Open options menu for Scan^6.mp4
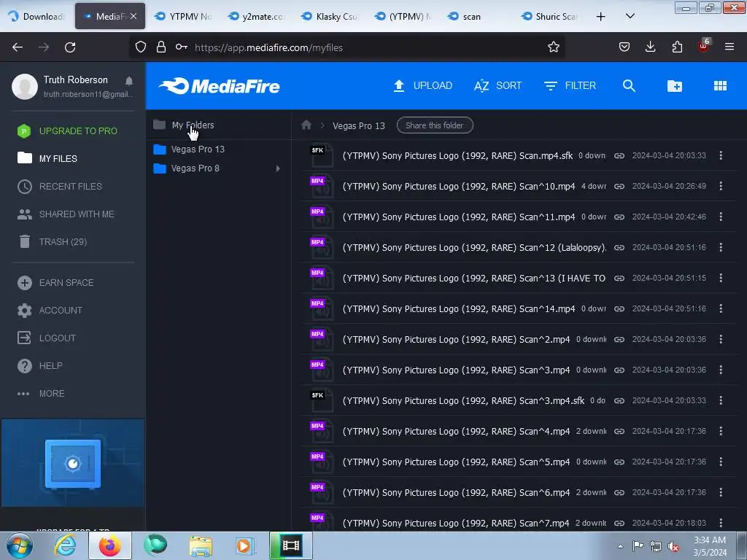This screenshot has width=747, height=560. click(721, 492)
